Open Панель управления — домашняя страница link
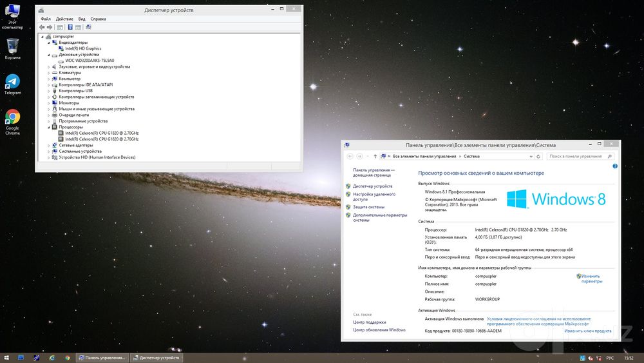The width and height of the screenshot is (644, 363). [374, 172]
